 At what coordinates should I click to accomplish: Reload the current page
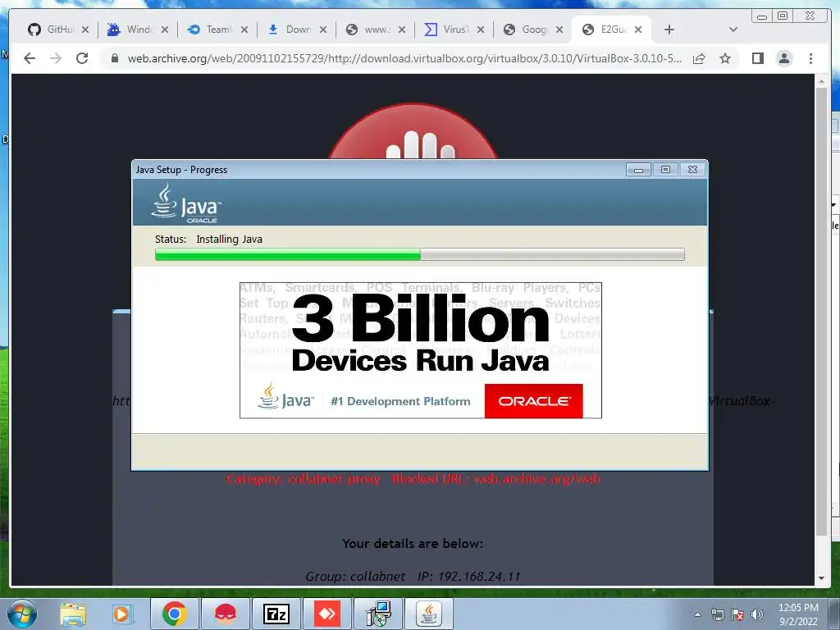[x=82, y=58]
